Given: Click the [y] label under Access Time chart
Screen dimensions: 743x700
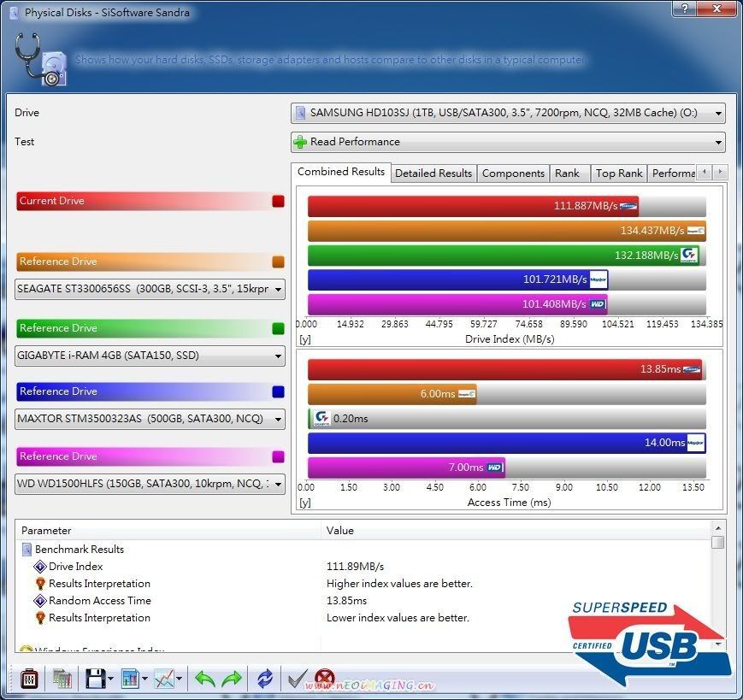Looking at the screenshot, I should 305,503.
